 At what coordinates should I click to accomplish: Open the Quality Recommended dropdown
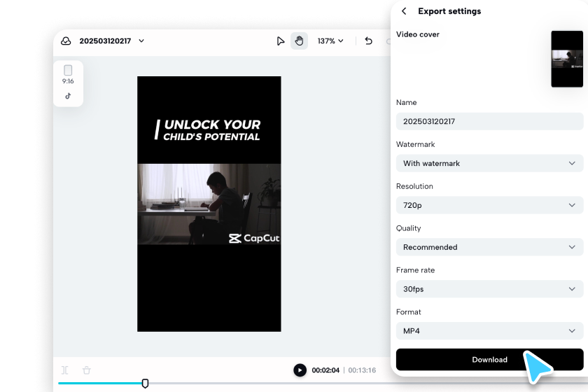point(490,247)
